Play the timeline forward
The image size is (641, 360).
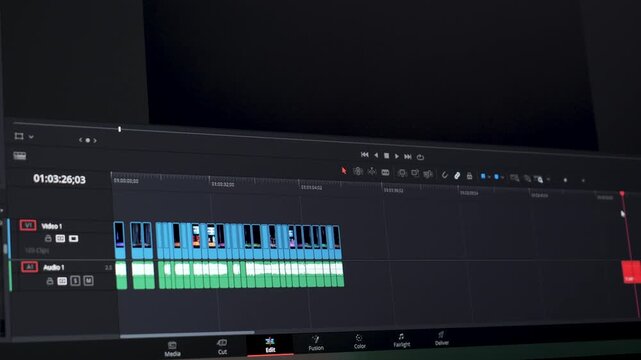pyautogui.click(x=397, y=156)
